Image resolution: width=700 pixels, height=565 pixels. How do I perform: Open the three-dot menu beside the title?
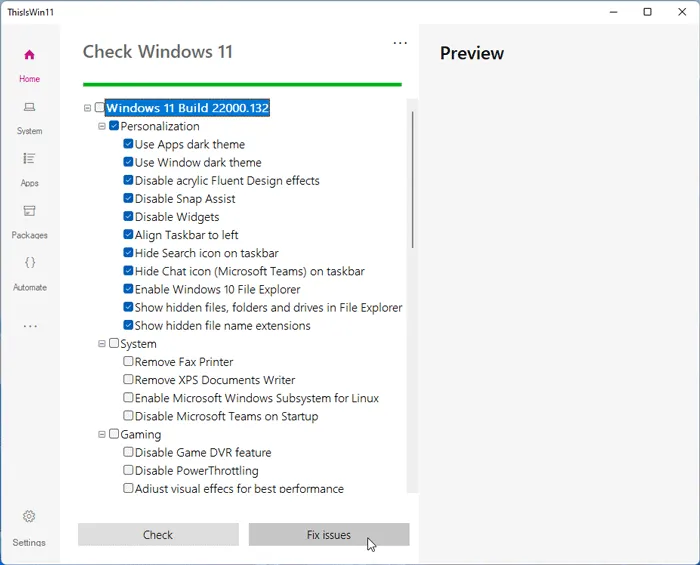pos(400,44)
